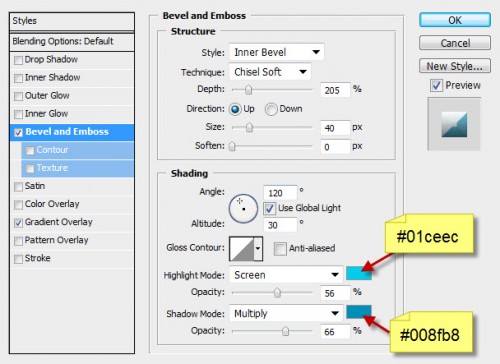
Task: Click the New Style... button
Action: click(x=455, y=66)
